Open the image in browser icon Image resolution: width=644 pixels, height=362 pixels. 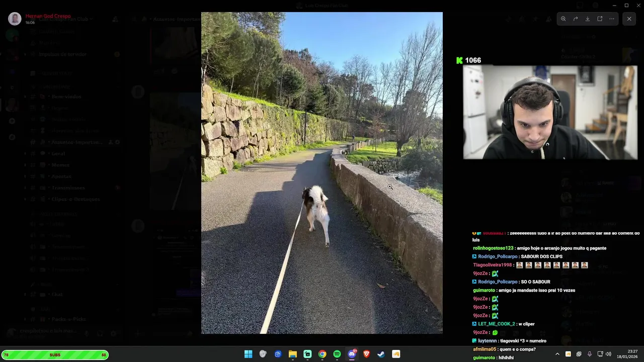pyautogui.click(x=600, y=19)
